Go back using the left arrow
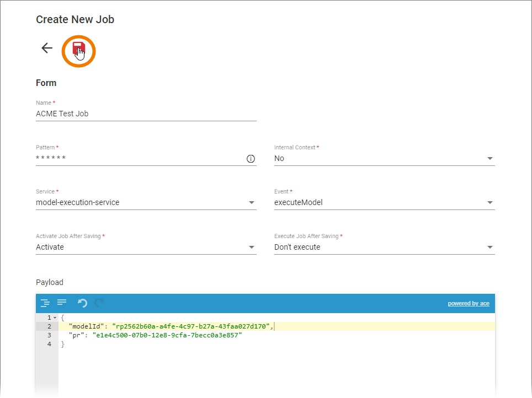532x398 pixels. [x=47, y=49]
